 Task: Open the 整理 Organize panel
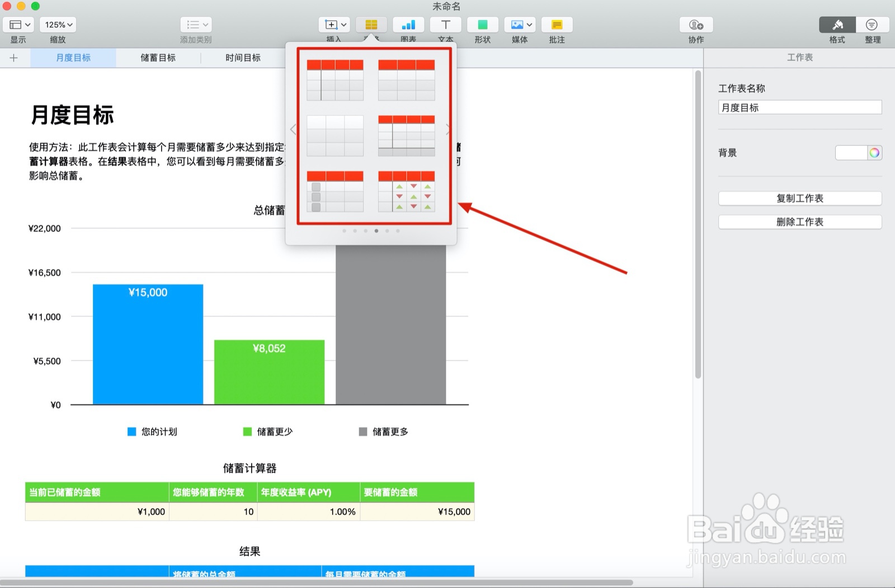[x=872, y=25]
